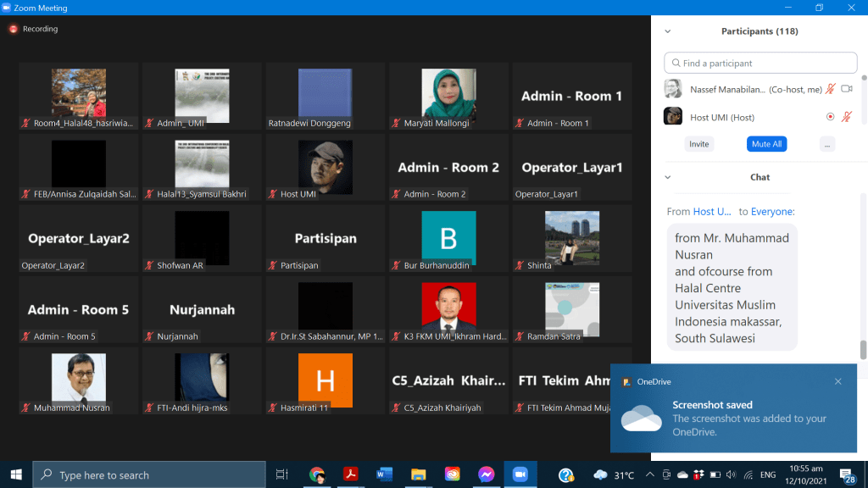868x488 pixels.
Task: Select Maryati Mallongi's video thumbnail
Action: click(448, 94)
